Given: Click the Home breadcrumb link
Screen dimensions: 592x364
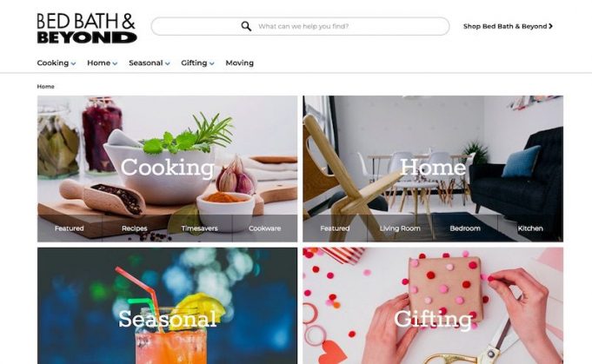Looking at the screenshot, I should coord(45,86).
